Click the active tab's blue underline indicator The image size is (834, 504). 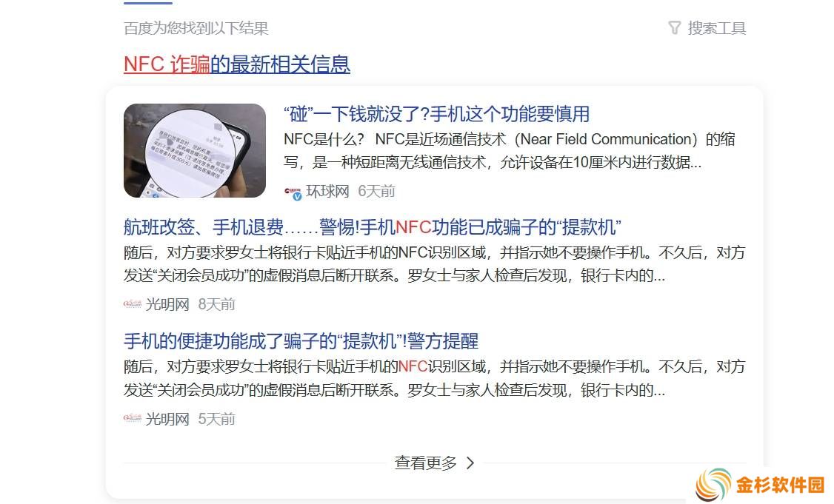148,3
